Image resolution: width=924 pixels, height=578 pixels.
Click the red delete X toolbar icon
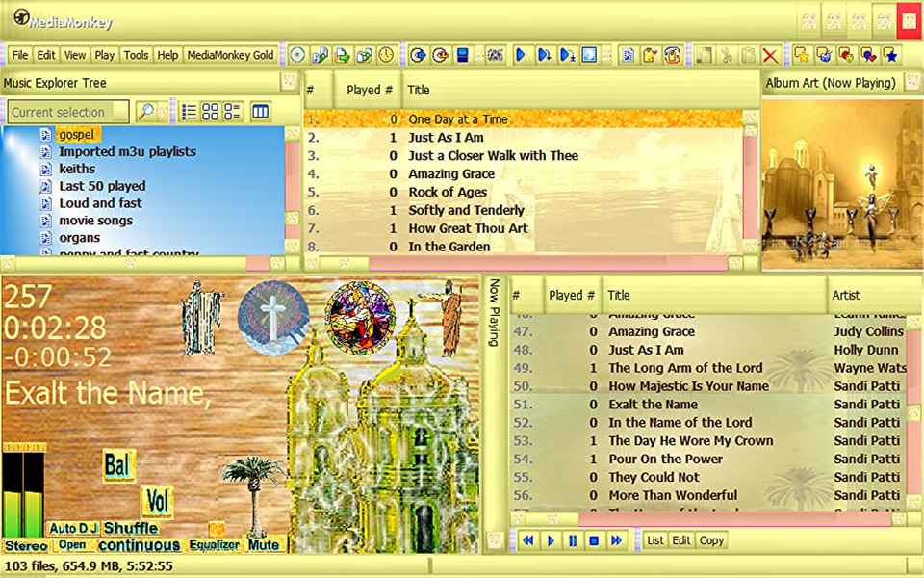(769, 55)
